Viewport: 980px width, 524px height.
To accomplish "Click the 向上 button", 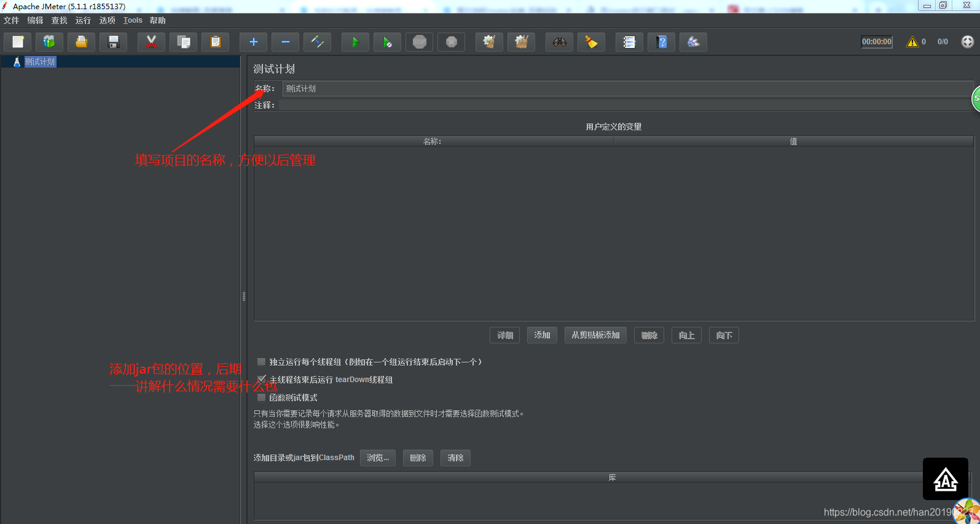I will tap(686, 335).
